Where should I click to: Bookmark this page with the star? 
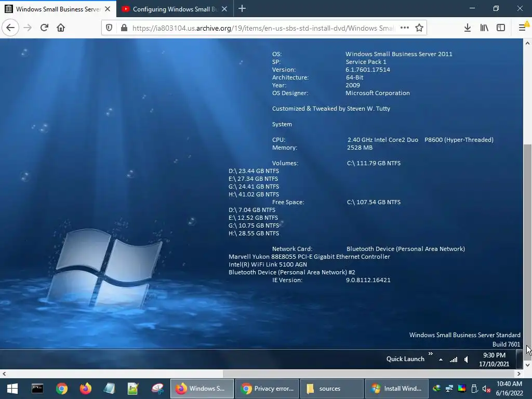point(419,28)
